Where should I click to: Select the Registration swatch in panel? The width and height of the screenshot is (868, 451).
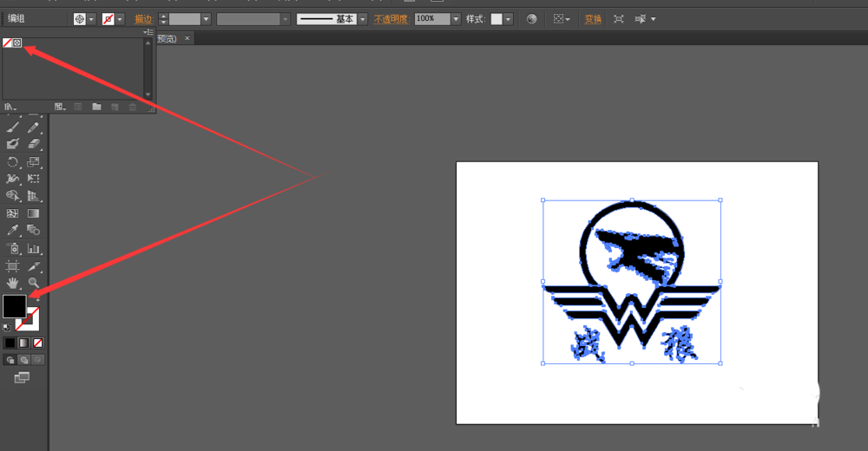(x=17, y=42)
